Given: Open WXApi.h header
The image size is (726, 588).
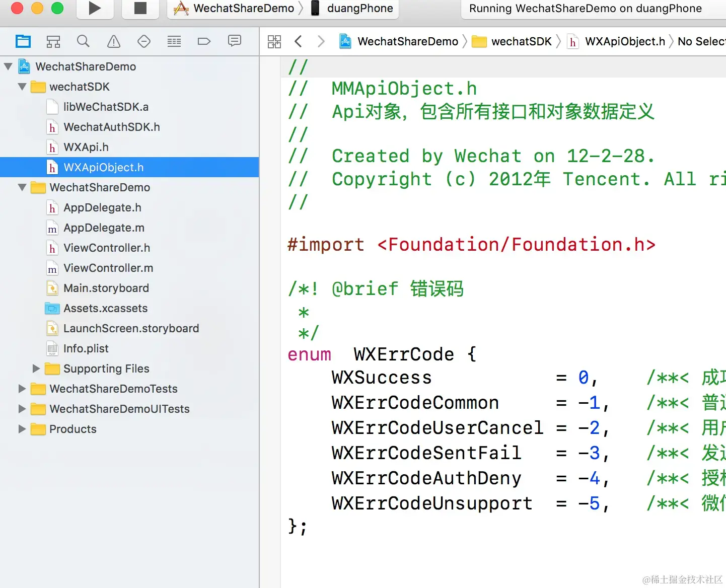Looking at the screenshot, I should click(x=129, y=147).
